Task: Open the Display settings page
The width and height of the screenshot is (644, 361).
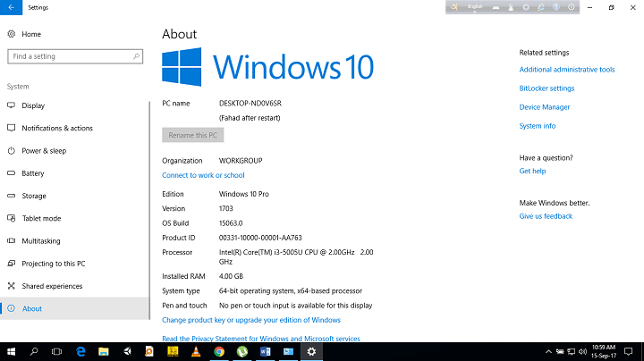Action: coord(74,105)
